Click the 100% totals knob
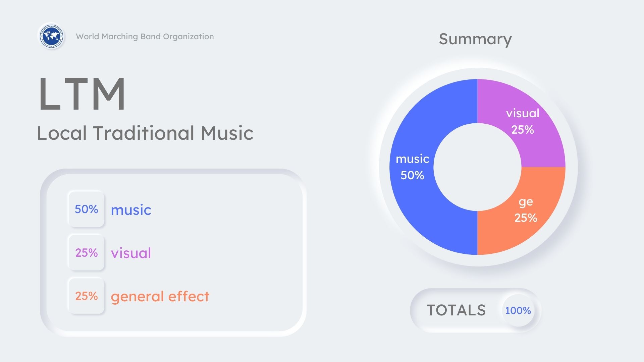644x362 pixels. (x=518, y=310)
